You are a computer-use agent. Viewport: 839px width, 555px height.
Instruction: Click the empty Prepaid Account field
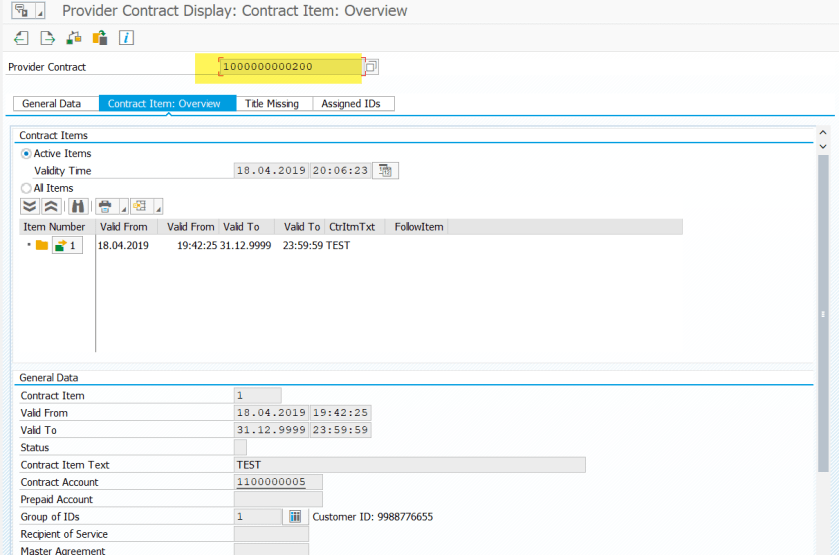point(278,499)
